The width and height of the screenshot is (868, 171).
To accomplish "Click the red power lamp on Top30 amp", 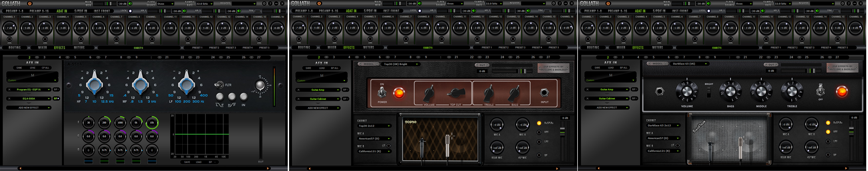I will click(398, 93).
